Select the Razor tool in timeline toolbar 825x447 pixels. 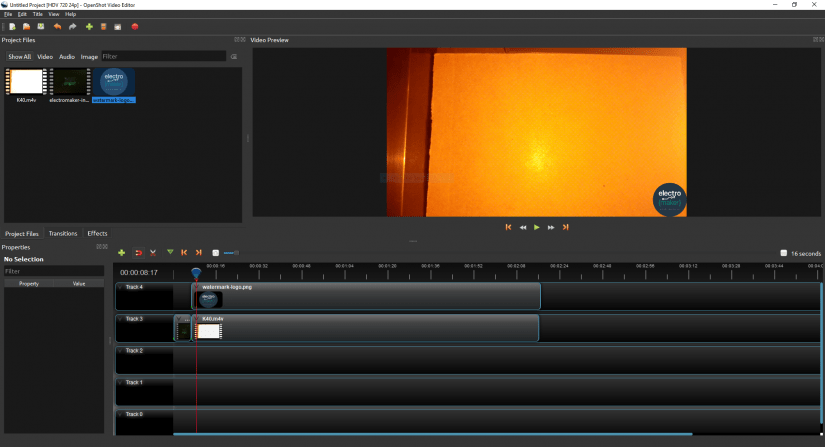[153, 253]
